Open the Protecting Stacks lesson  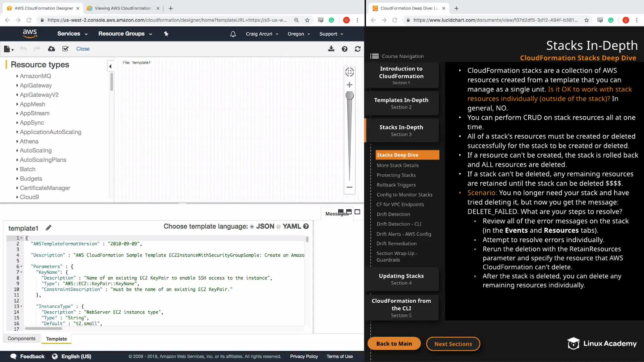coord(396,175)
